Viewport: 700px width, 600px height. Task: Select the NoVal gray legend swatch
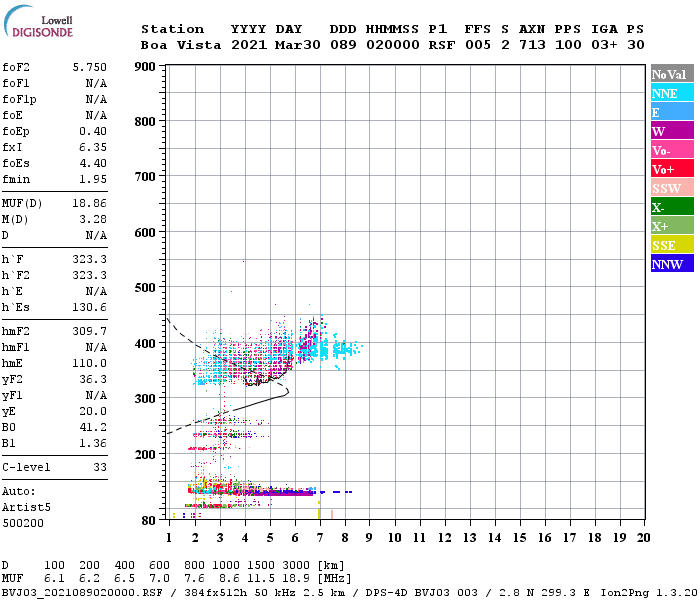coord(672,74)
